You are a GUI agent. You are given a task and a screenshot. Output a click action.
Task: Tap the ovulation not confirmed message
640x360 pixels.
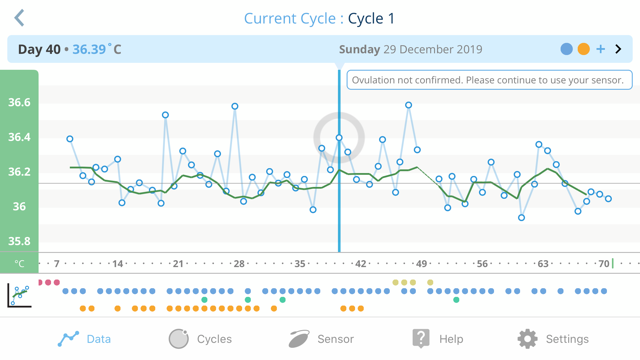coord(489,80)
